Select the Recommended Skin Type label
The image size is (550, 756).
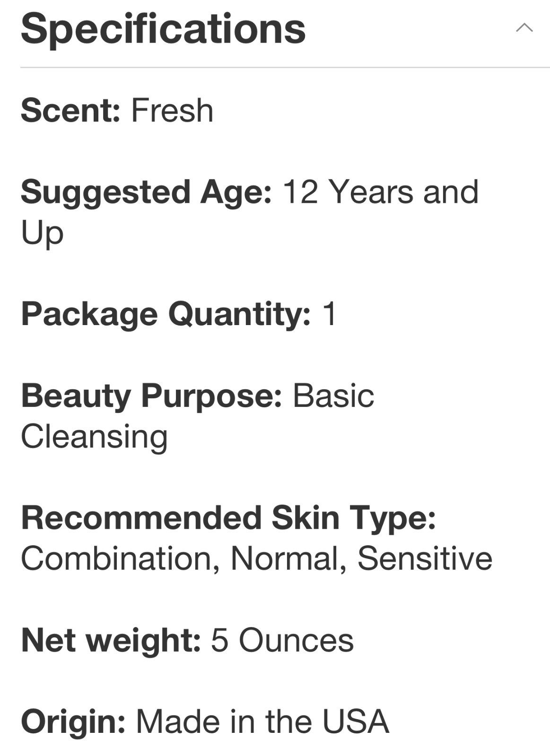(x=228, y=518)
